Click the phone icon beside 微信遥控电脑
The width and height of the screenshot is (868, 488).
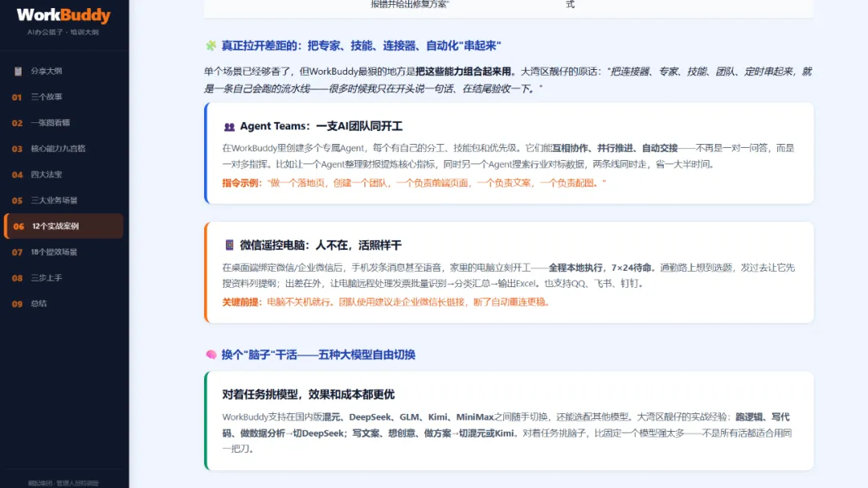coord(229,245)
